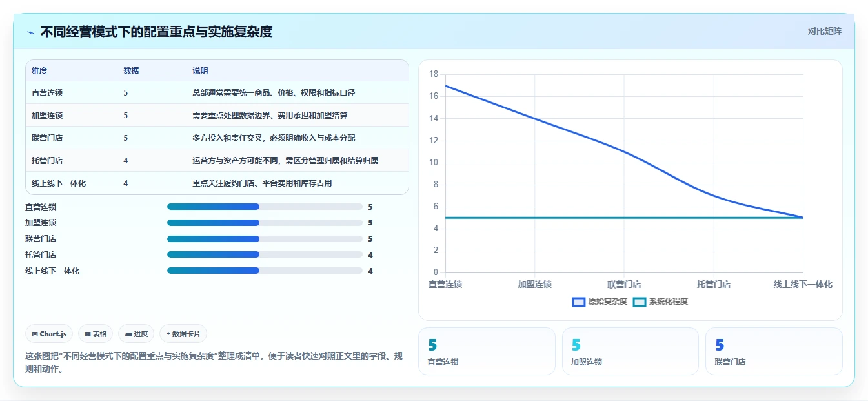This screenshot has width=868, height=401.
Task: Select the 进度 chip
Action: point(136,334)
